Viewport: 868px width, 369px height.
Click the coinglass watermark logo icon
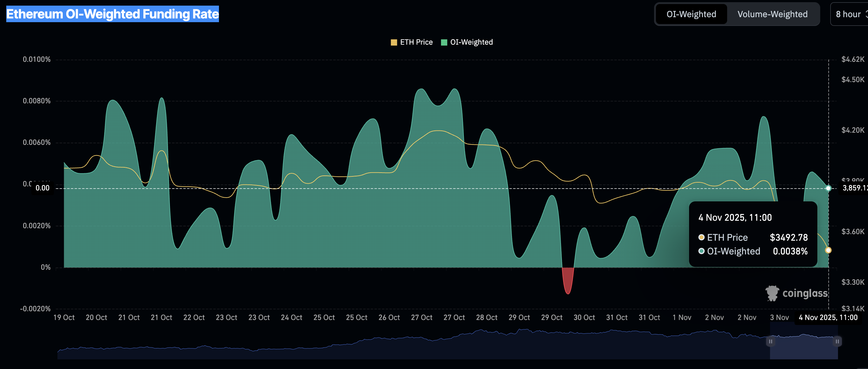pos(772,293)
